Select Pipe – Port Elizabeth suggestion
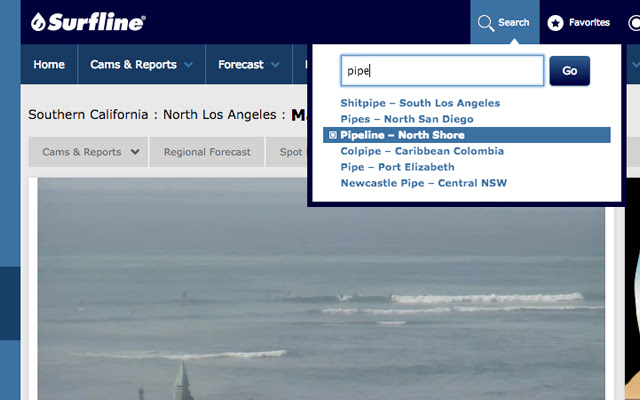Viewport: 640px width, 400px height. click(x=397, y=167)
